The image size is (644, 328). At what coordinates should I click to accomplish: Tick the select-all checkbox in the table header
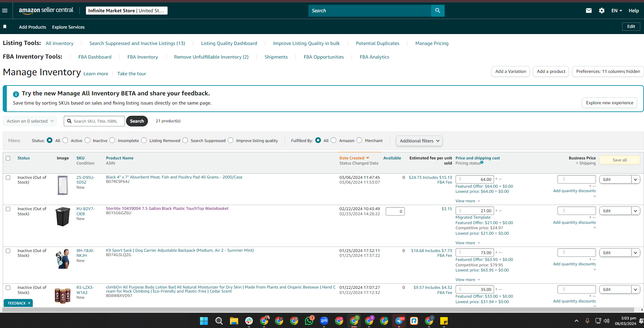tap(8, 158)
